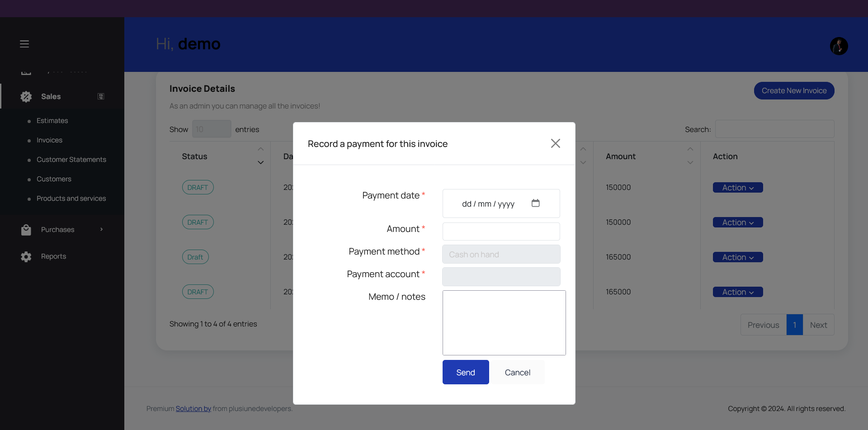
Task: Open Customer Statements from the sidebar
Action: pyautogui.click(x=71, y=159)
